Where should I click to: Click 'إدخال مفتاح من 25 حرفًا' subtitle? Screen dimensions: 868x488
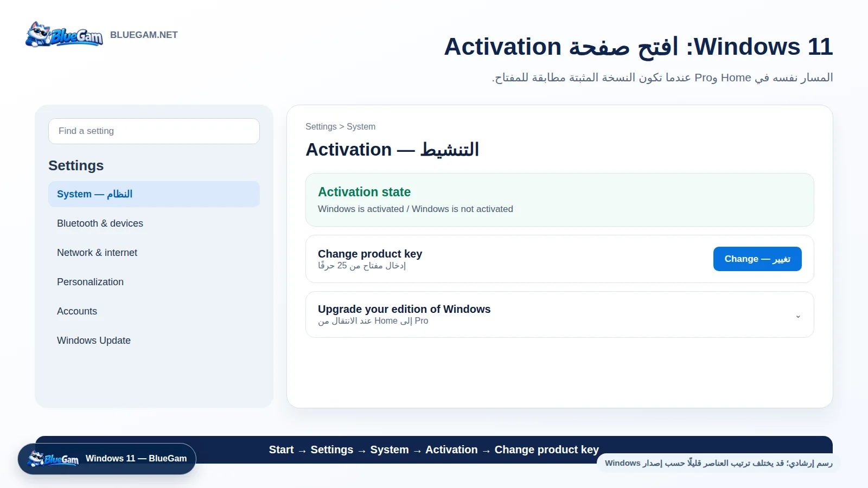tap(362, 266)
